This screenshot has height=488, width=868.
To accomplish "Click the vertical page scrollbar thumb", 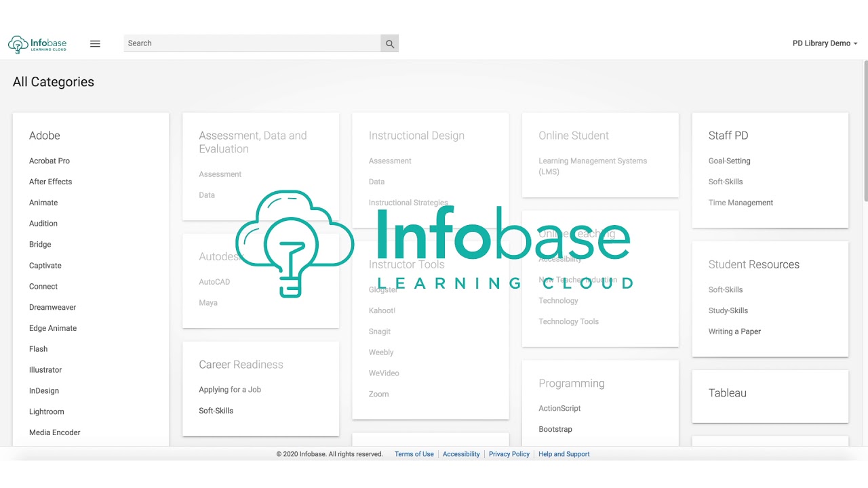I will coord(865,131).
